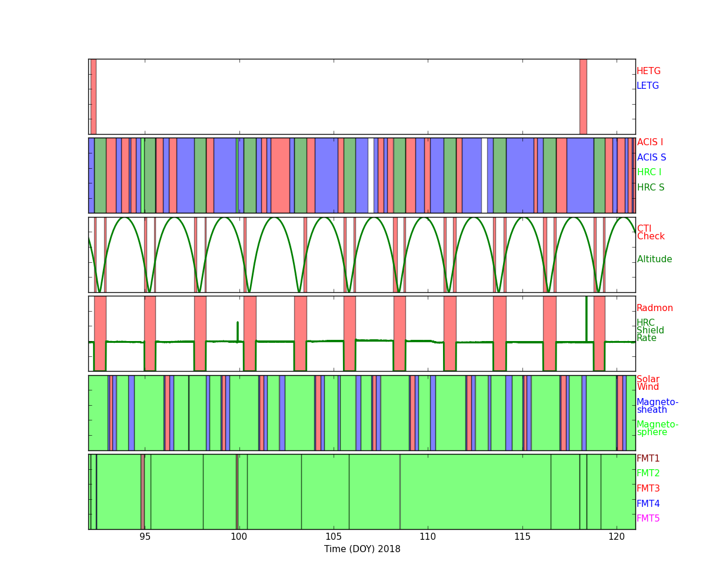Click the HETG legend label
The width and height of the screenshot is (706, 588).
tap(648, 71)
